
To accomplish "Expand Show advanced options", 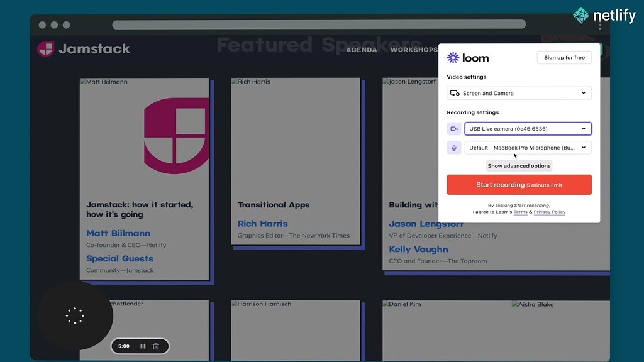I will point(519,166).
